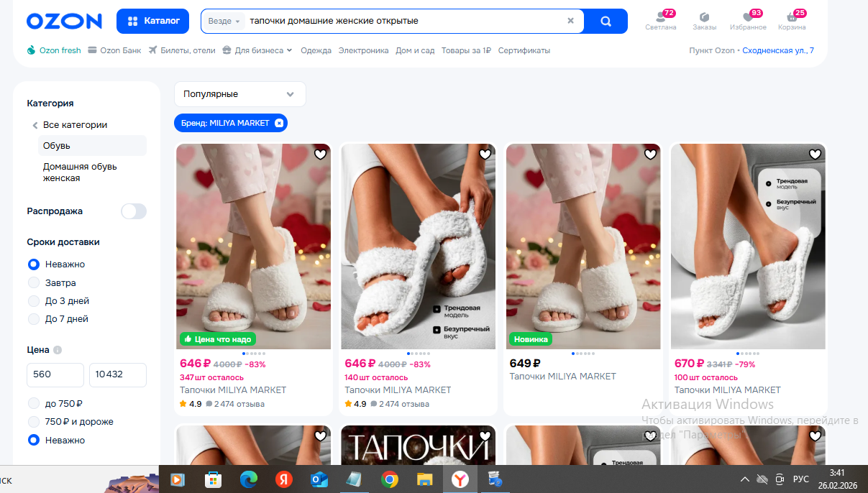Select delivery До 3 дней radio
Image resolution: width=868 pixels, height=493 pixels.
coord(34,301)
